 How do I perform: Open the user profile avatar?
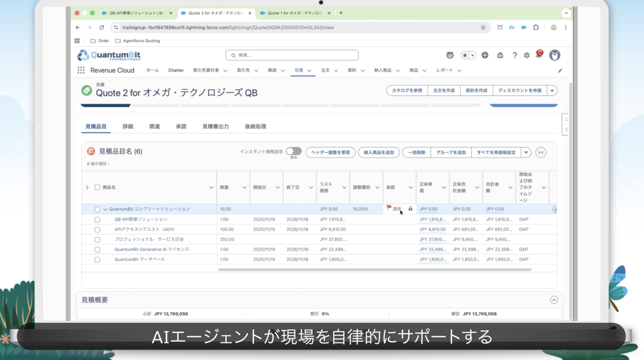(x=554, y=55)
